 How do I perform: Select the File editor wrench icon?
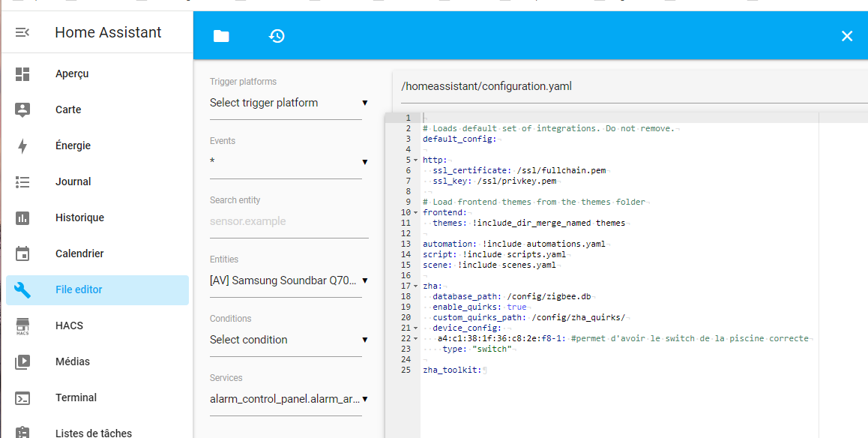click(22, 289)
